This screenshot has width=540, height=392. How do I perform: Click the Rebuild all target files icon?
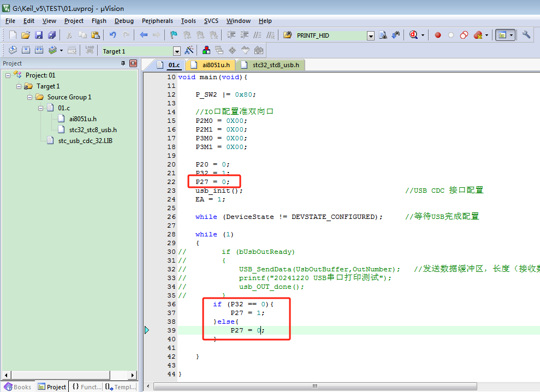tap(39, 50)
